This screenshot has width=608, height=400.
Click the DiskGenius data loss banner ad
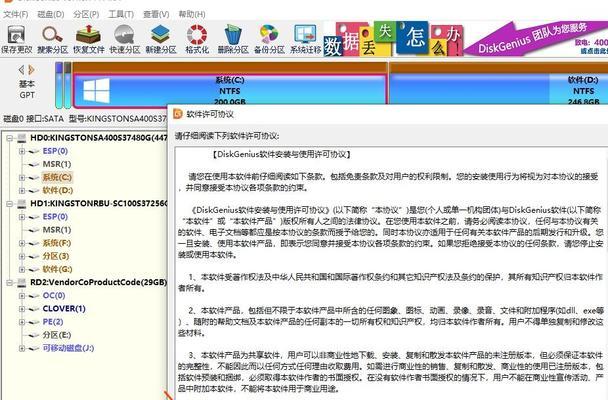tap(465, 38)
